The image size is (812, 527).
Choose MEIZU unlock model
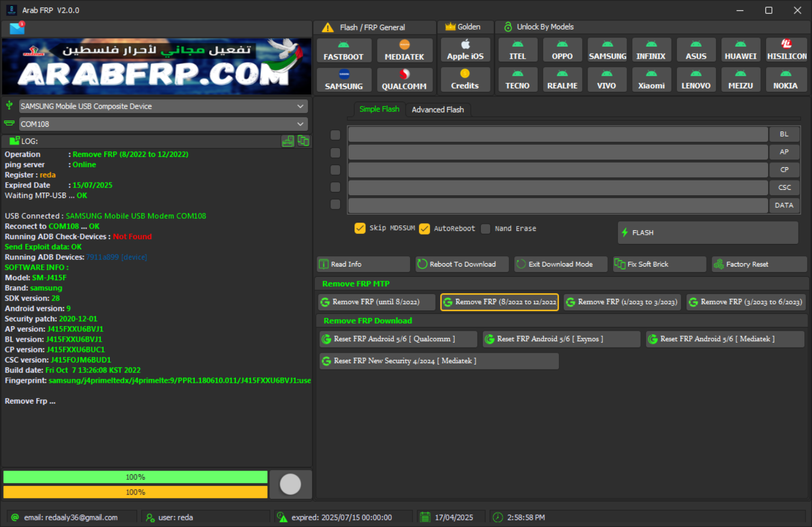coord(741,80)
